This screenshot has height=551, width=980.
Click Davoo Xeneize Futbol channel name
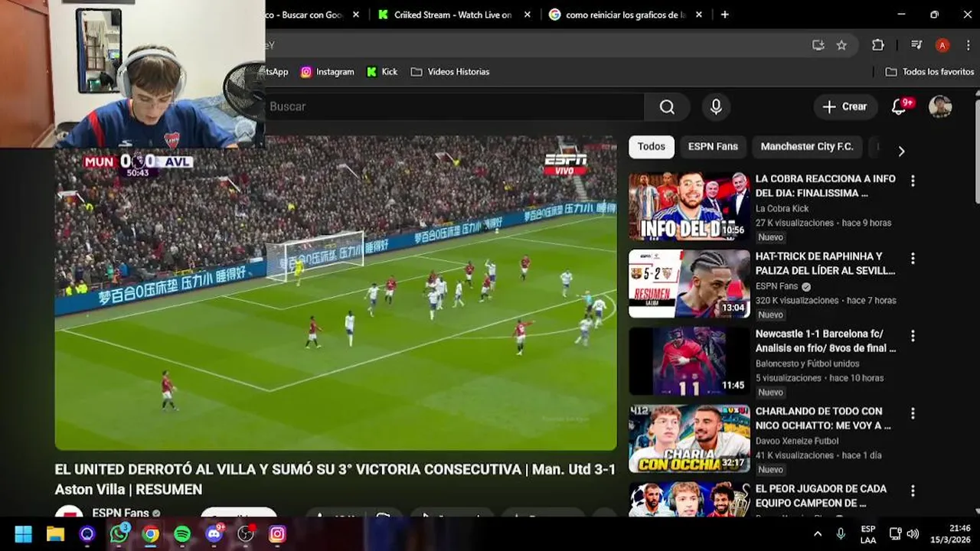[797, 441]
